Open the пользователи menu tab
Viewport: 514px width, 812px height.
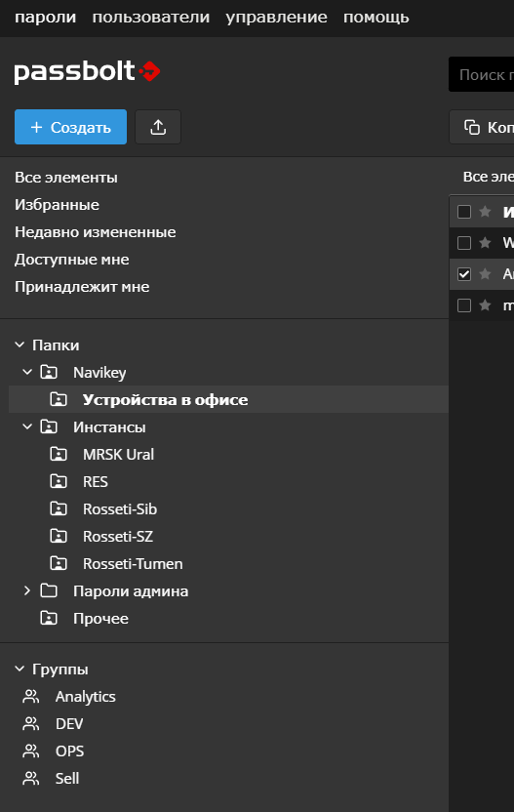coord(151,18)
